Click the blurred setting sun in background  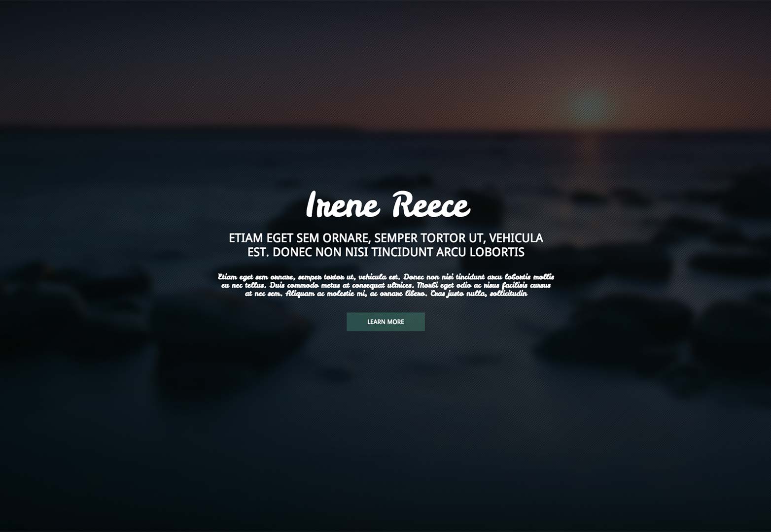[588, 104]
